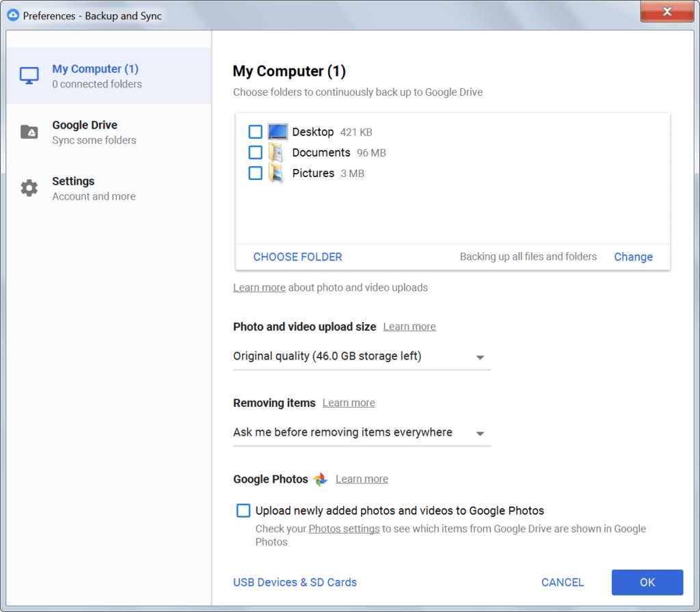Open Learn more next to Removing items
The height and width of the screenshot is (612, 700).
(349, 403)
